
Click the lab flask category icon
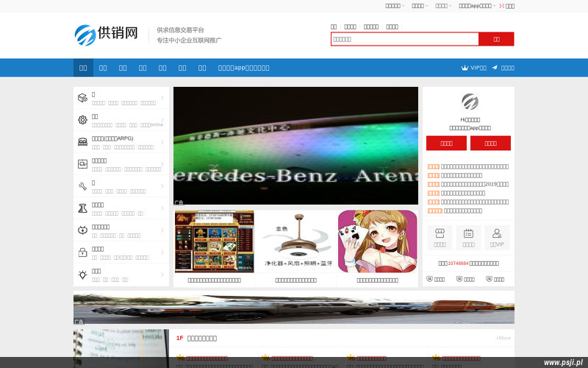[82, 208]
